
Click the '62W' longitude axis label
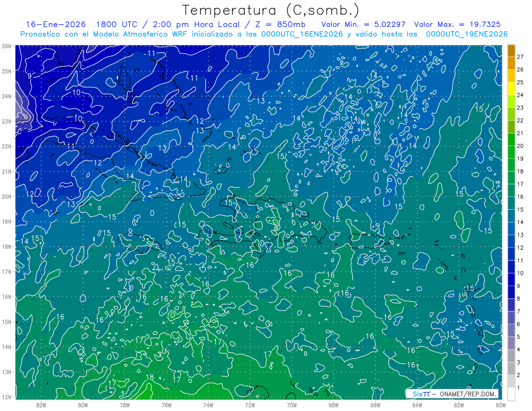[x=459, y=405]
